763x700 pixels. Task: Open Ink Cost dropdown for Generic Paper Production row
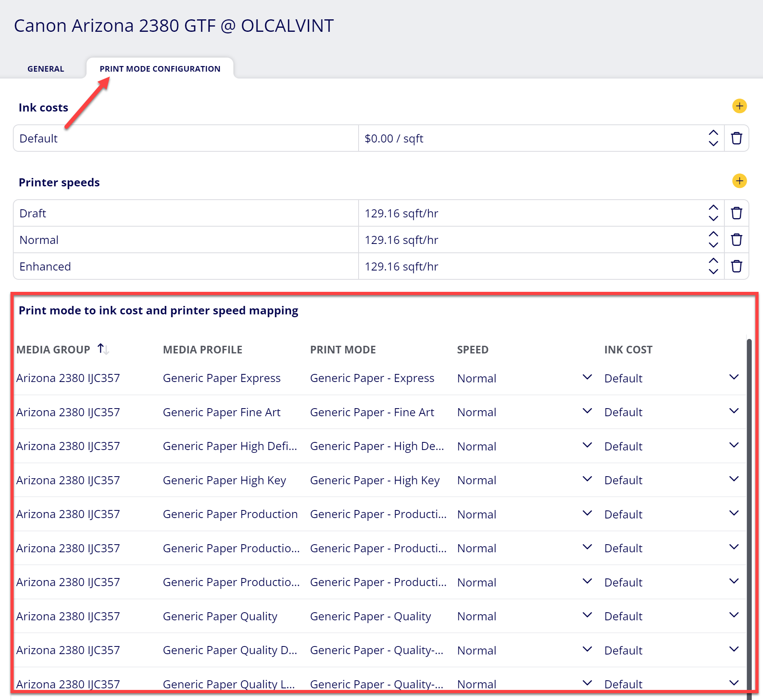tap(734, 514)
